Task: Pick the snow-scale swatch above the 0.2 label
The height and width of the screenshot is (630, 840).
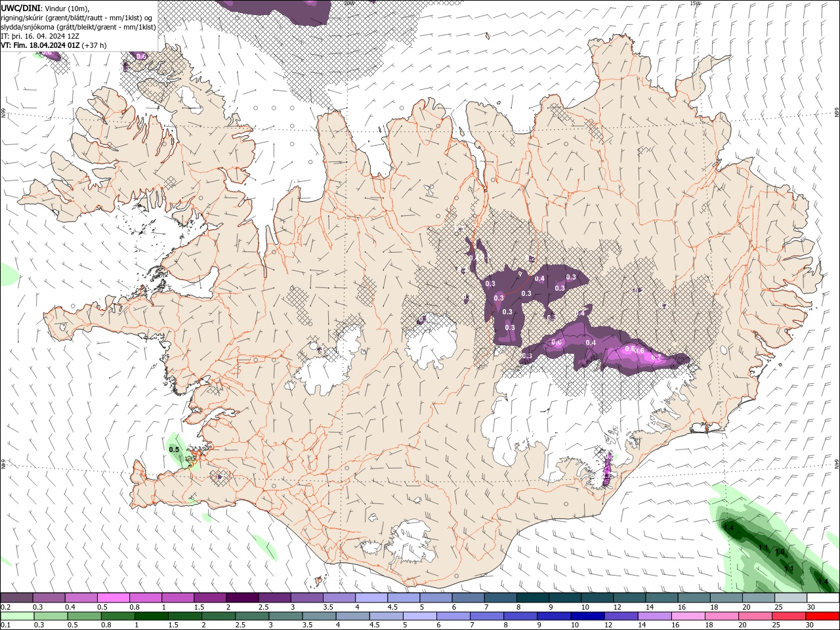Action: coord(16,598)
